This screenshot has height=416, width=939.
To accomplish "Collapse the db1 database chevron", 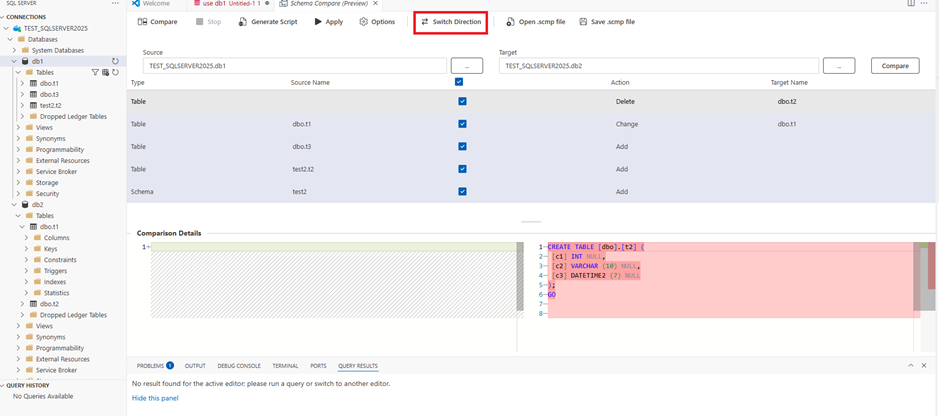I will click(x=14, y=61).
